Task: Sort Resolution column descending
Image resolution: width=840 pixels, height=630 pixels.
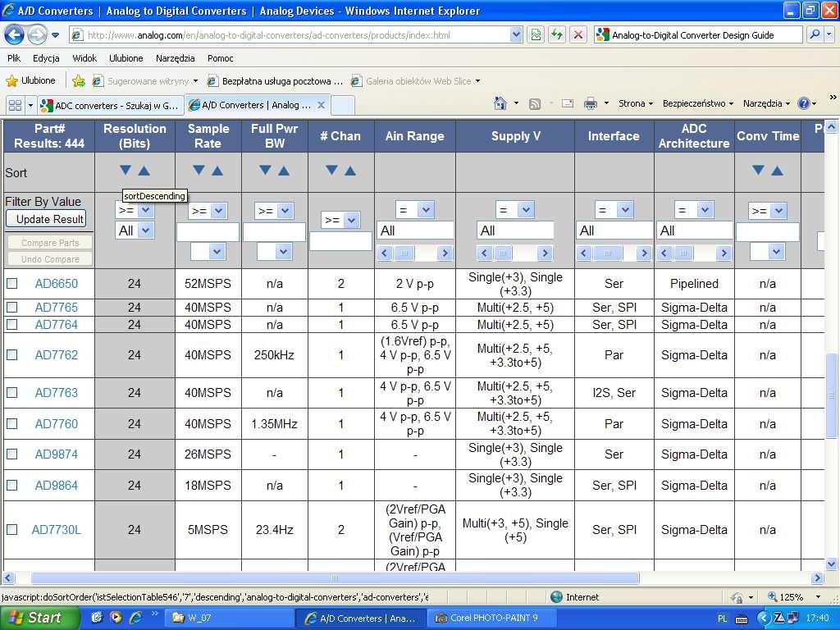Action: pyautogui.click(x=126, y=171)
